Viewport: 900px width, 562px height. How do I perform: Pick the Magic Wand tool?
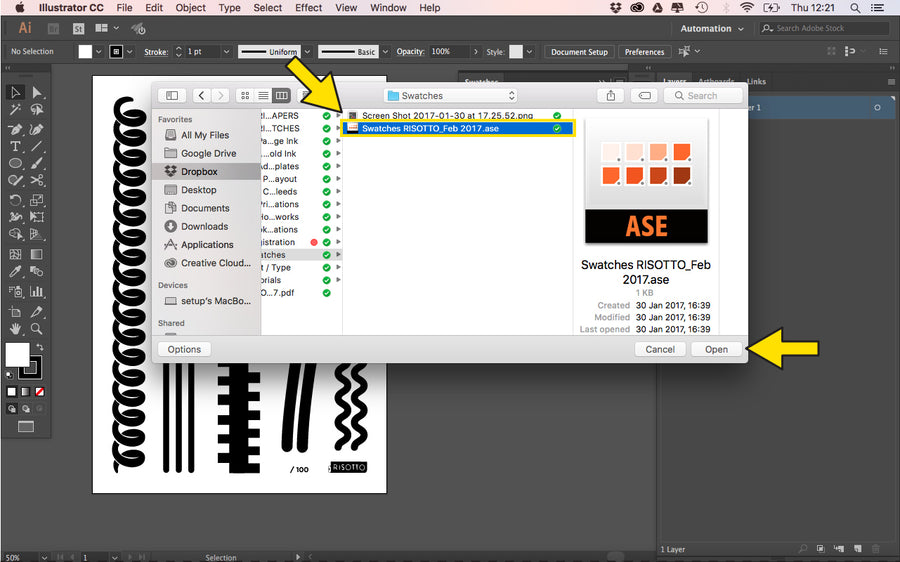pos(16,110)
